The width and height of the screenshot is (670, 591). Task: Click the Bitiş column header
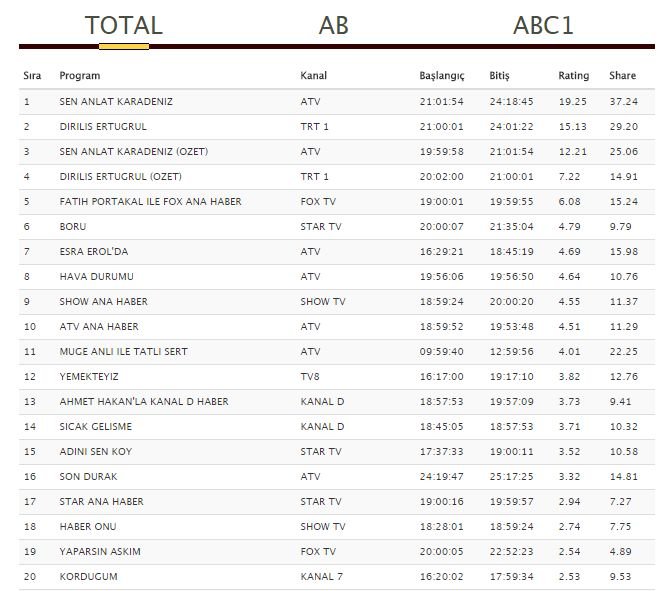pyautogui.click(x=499, y=76)
